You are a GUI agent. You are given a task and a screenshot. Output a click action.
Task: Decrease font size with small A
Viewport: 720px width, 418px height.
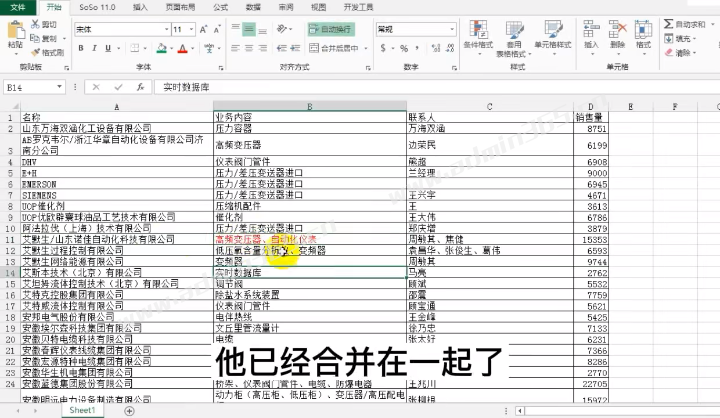pyautogui.click(x=217, y=29)
